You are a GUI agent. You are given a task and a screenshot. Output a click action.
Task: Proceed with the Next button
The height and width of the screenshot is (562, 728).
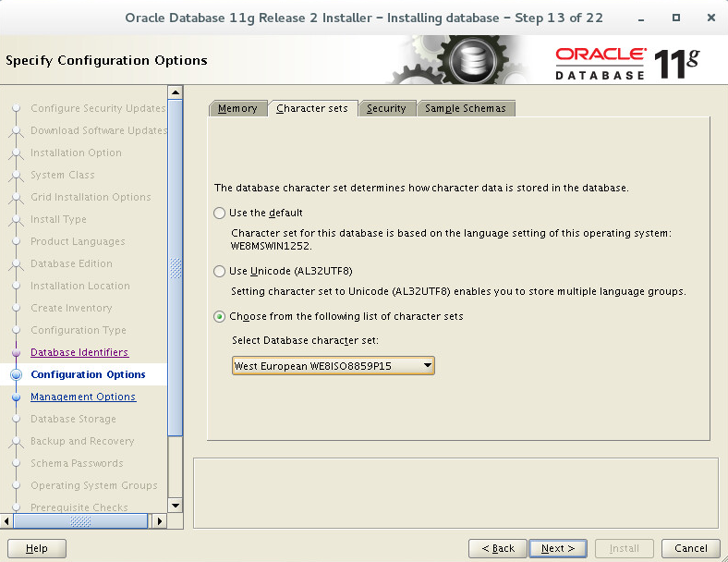coord(558,548)
